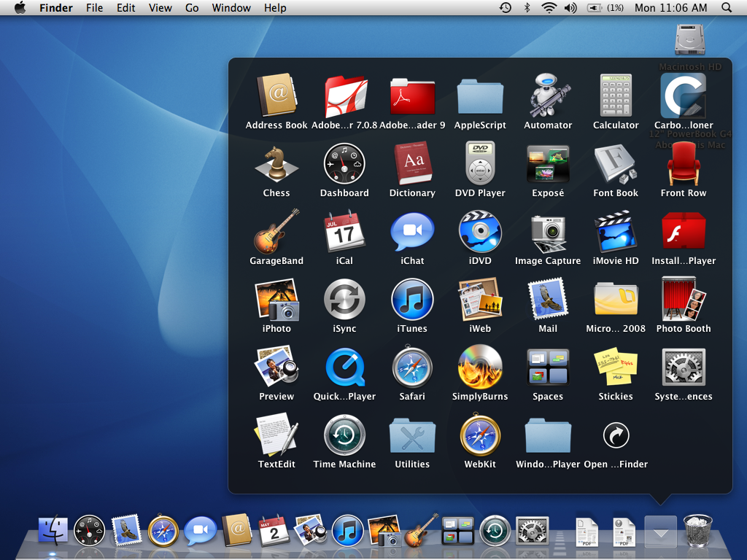Collapse the Applications stack in the Dock
The height and width of the screenshot is (560, 747).
(x=660, y=532)
